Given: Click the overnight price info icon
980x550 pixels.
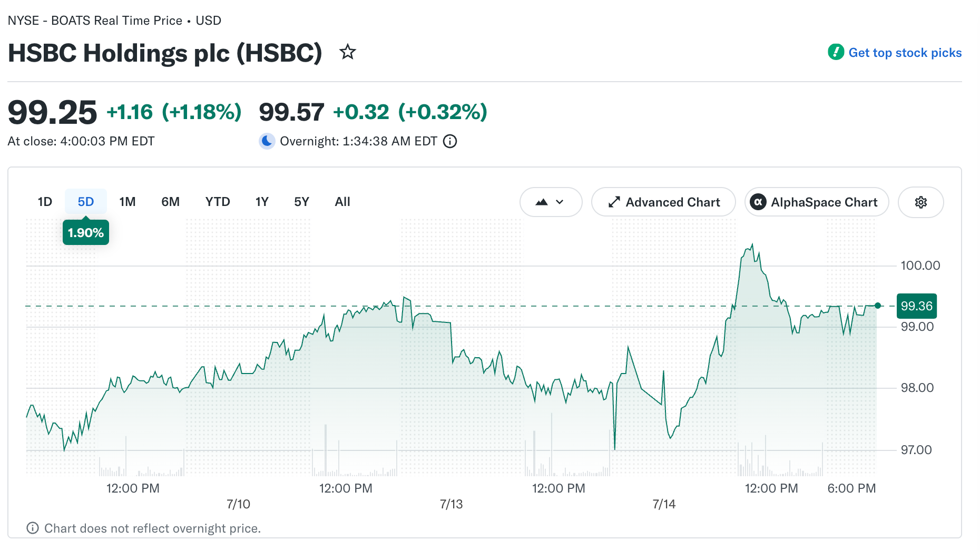Looking at the screenshot, I should coord(450,141).
